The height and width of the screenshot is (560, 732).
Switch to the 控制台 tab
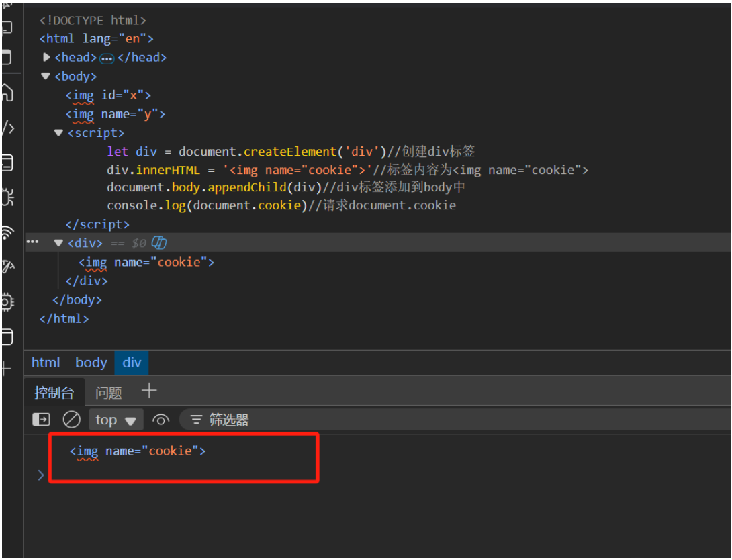coord(54,393)
